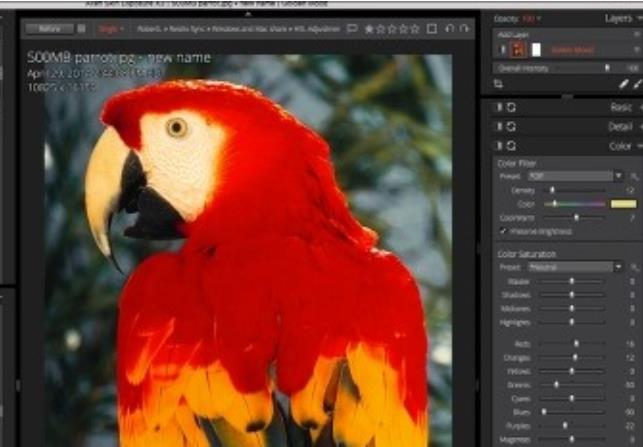Select the white layer mask thumbnail
The width and height of the screenshot is (643, 447).
[536, 50]
